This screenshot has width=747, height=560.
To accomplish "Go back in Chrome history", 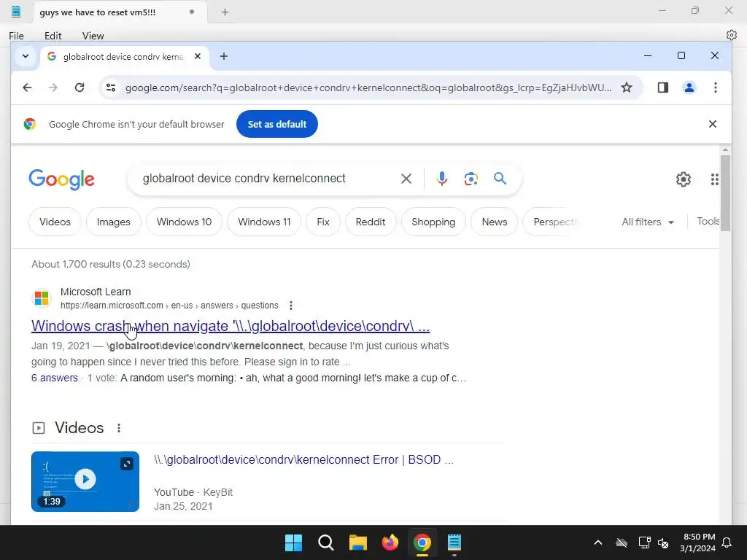I will click(27, 87).
